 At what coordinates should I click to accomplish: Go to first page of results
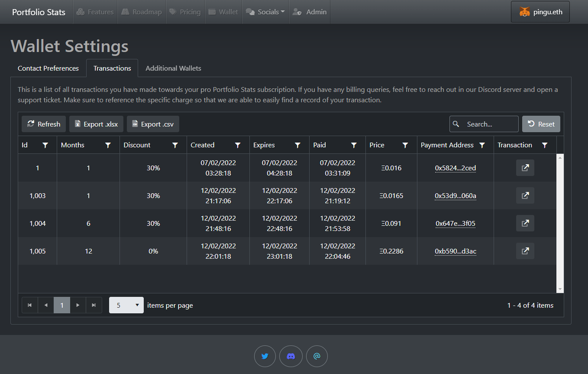[x=30, y=305]
